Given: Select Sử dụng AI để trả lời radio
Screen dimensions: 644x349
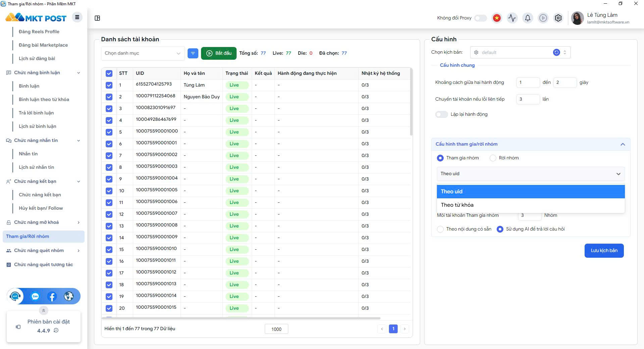Looking at the screenshot, I should (500, 229).
